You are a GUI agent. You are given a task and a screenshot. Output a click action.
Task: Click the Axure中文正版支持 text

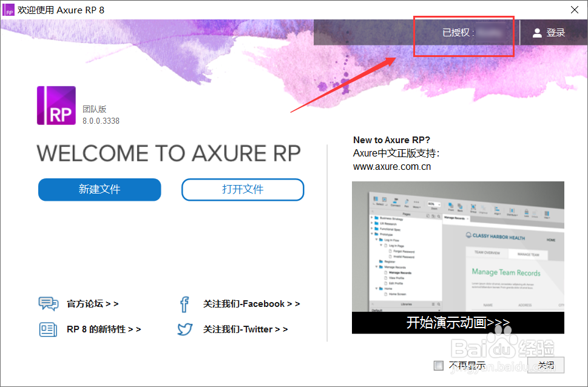point(396,153)
